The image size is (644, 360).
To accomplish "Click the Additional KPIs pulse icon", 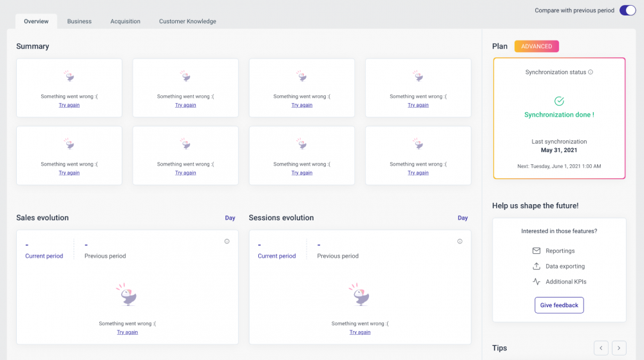I will [536, 281].
